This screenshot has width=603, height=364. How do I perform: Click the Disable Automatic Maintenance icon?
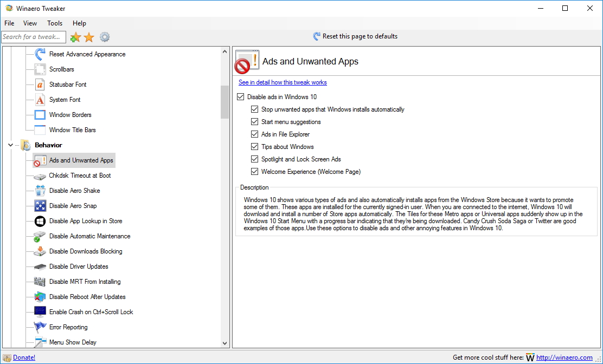[40, 237]
